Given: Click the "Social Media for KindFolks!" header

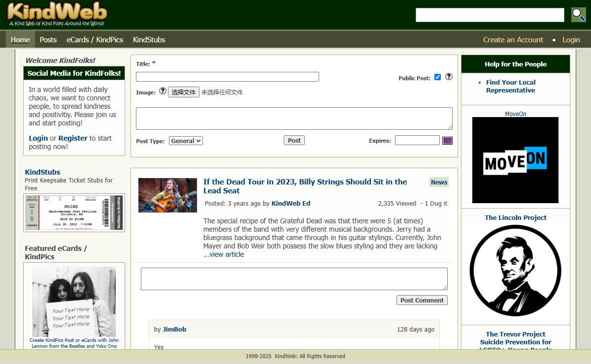Looking at the screenshot, I should (74, 73).
